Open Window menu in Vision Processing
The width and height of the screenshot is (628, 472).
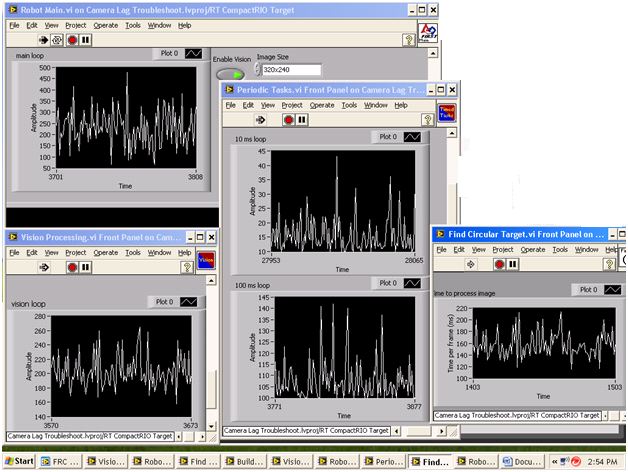point(159,252)
